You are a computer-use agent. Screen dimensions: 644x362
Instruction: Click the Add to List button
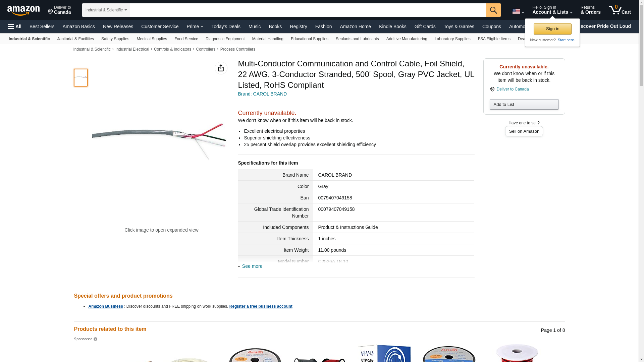(524, 105)
